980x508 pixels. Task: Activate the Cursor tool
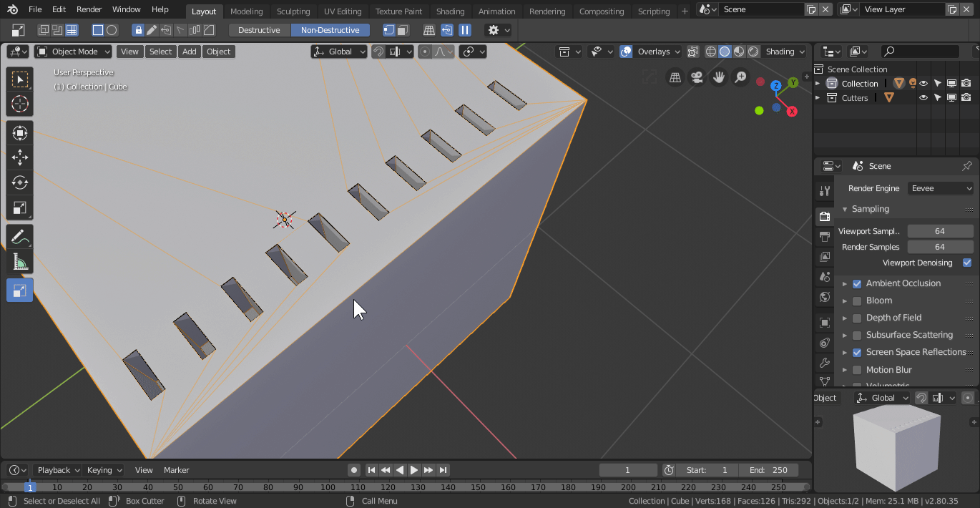pos(20,104)
